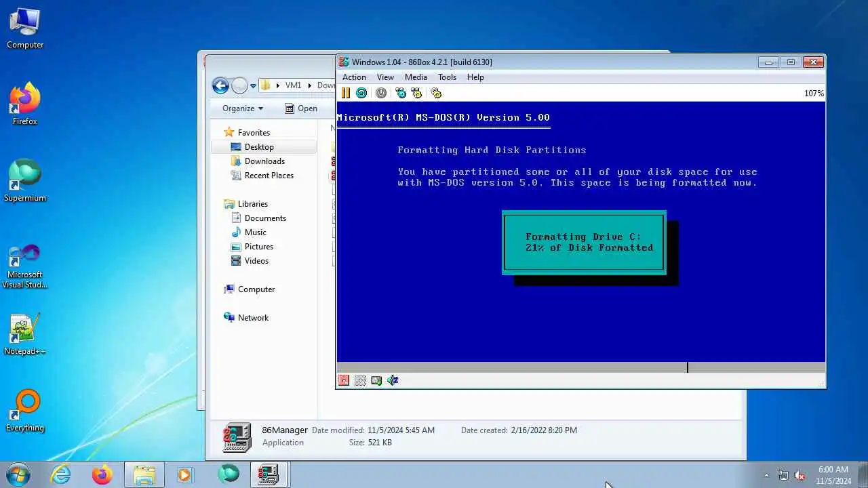Open Windows Media Player from taskbar
868x488 pixels.
185,474
